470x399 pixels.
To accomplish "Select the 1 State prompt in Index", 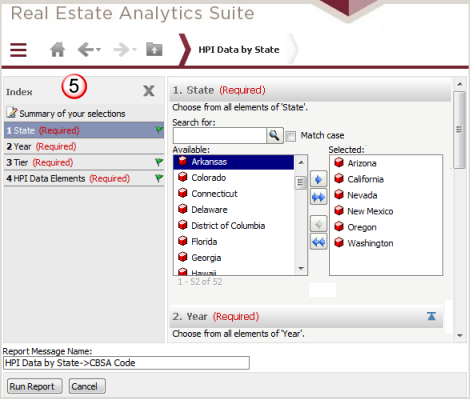I will (x=84, y=130).
